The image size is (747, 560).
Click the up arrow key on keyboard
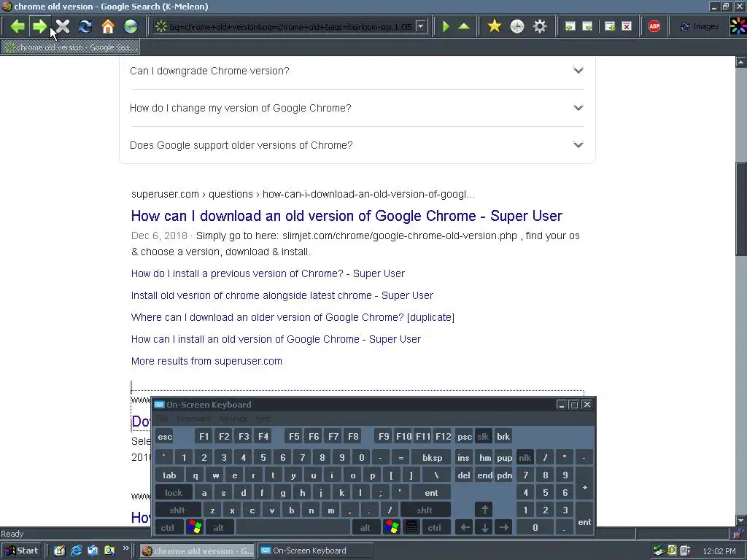pyautogui.click(x=484, y=510)
